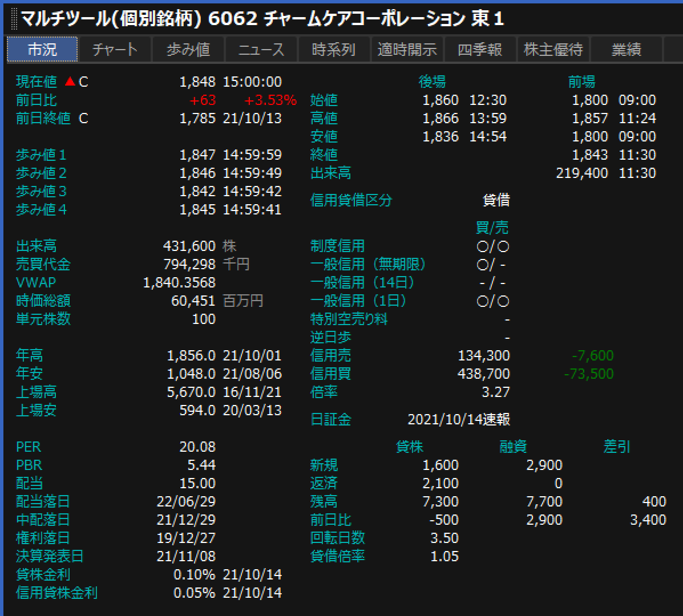Viewport: 683px width, 616px height.
Task: Switch to the 時系列 tab
Action: click(334, 49)
